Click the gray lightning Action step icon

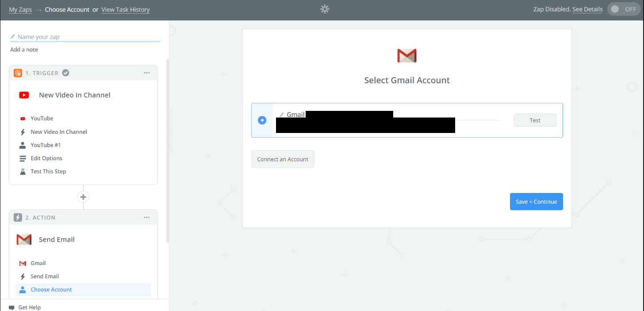18,217
